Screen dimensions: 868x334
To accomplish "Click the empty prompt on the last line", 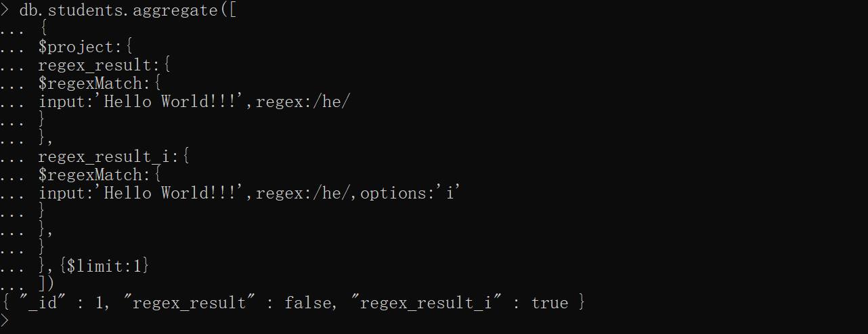I will pos(5,320).
